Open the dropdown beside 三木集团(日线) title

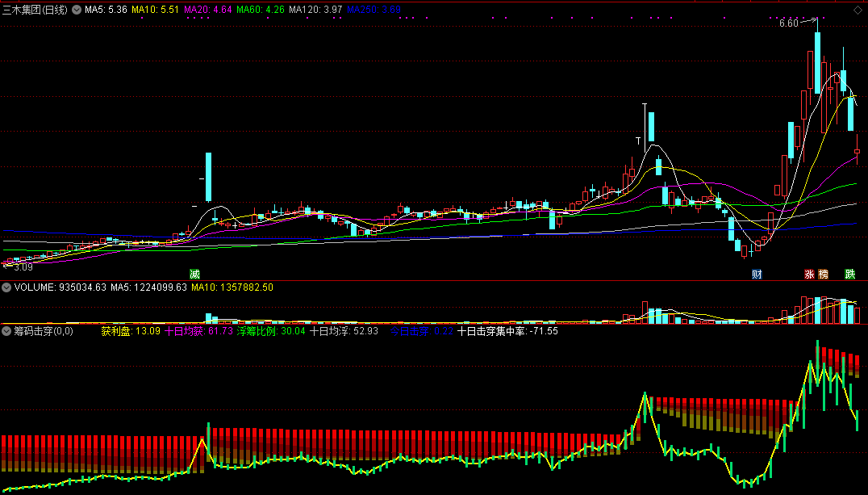76,10
